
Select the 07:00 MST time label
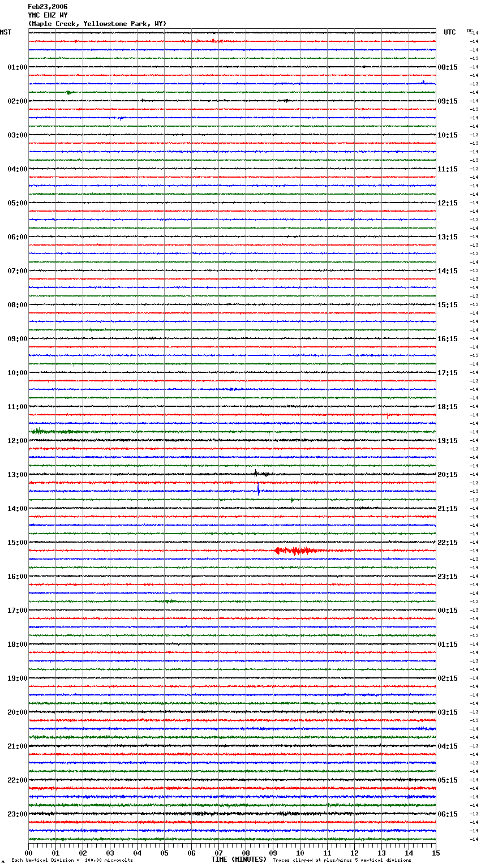(x=18, y=271)
